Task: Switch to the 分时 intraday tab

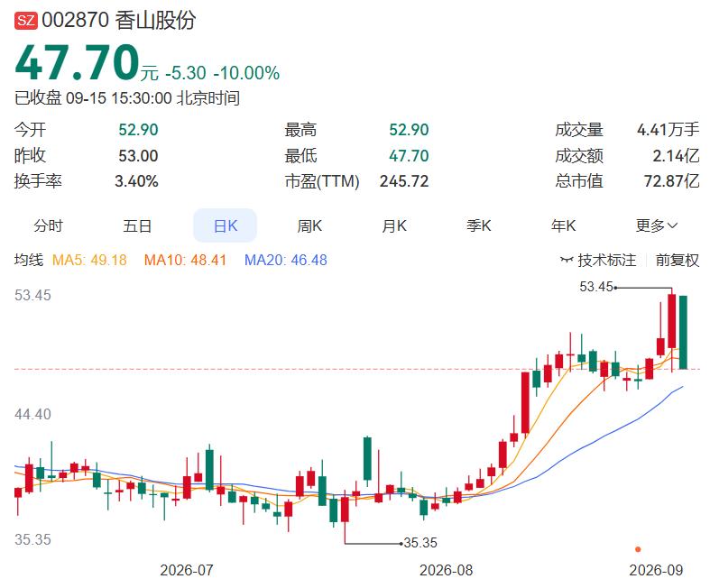Action: point(49,225)
